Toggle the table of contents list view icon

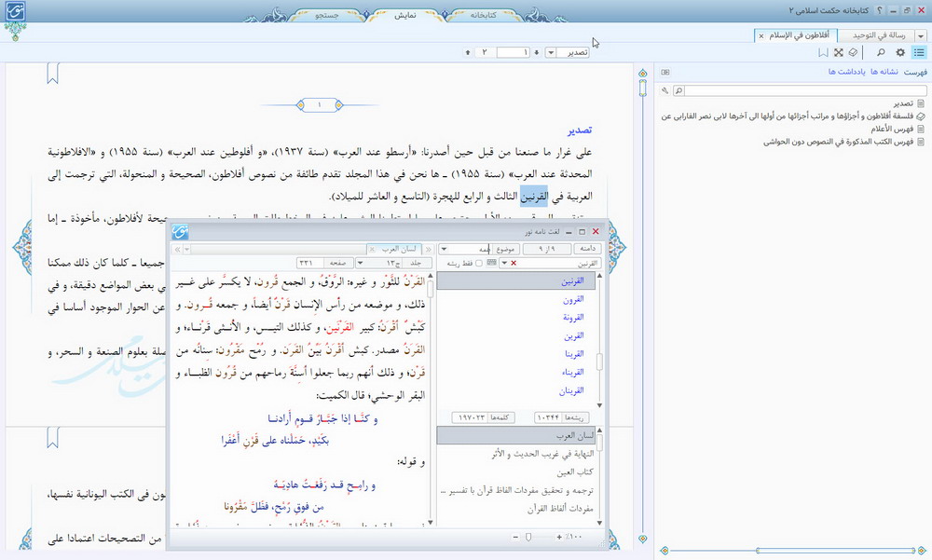[919, 52]
